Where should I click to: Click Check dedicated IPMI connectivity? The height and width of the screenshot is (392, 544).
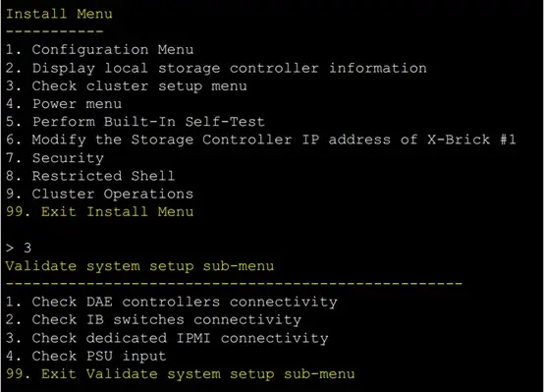167,338
